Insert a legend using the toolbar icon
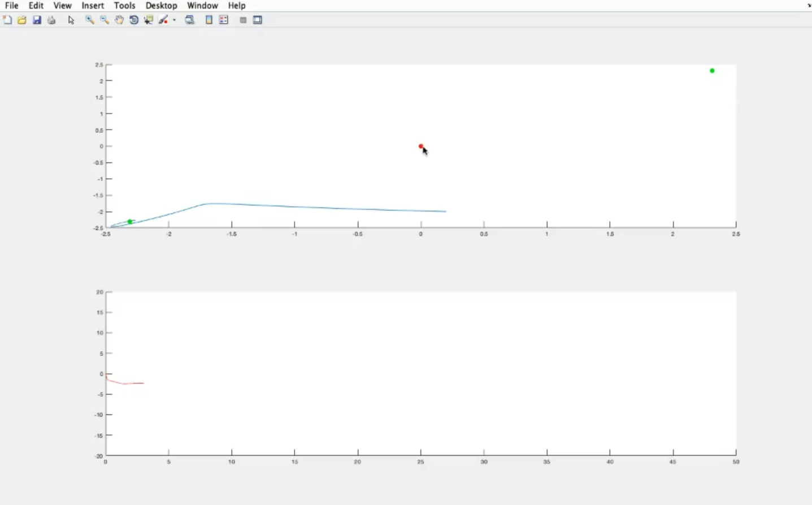The height and width of the screenshot is (505, 812). coord(224,20)
